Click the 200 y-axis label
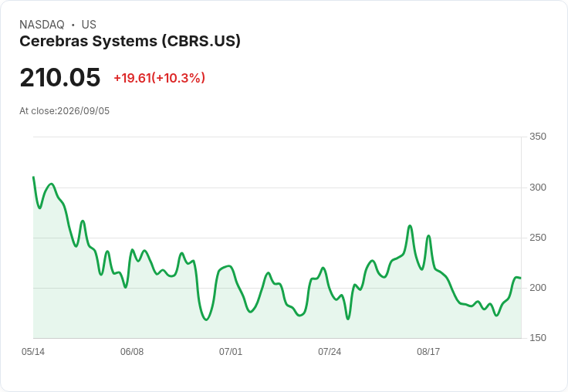 (x=538, y=288)
